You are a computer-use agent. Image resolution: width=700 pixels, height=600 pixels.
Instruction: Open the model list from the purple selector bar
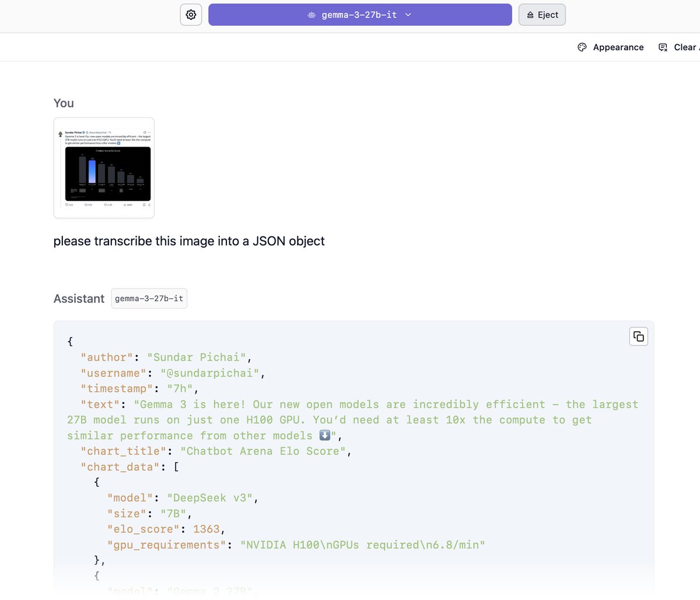pyautogui.click(x=360, y=15)
